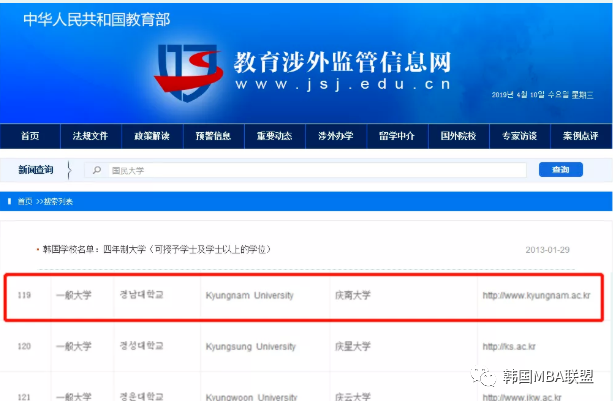Open the 政策解读 menu item

(x=152, y=136)
